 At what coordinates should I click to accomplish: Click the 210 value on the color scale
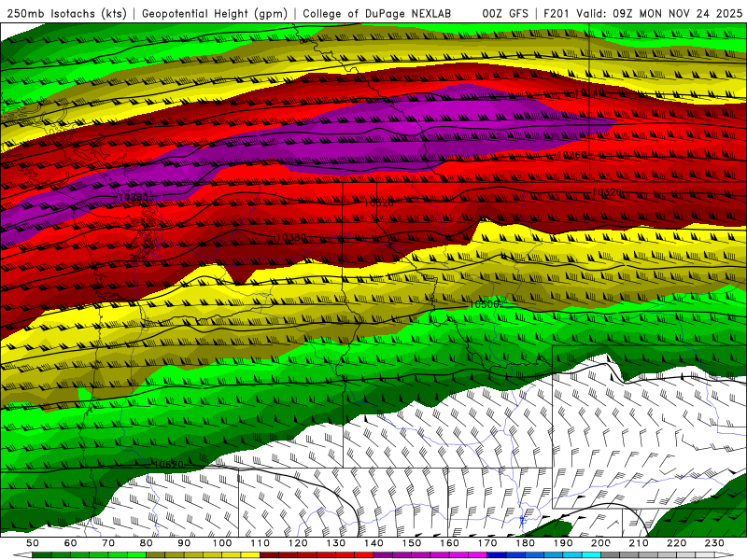click(640, 543)
